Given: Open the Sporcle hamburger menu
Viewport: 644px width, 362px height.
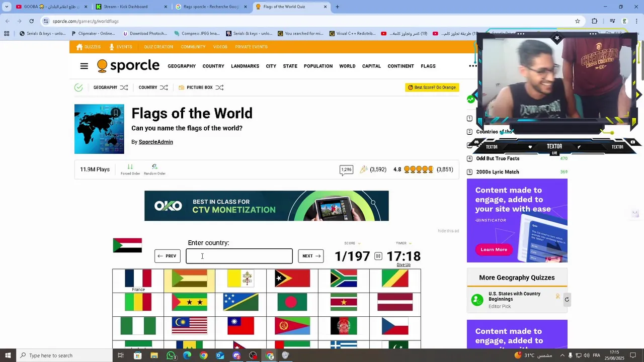Looking at the screenshot, I should [x=84, y=66].
